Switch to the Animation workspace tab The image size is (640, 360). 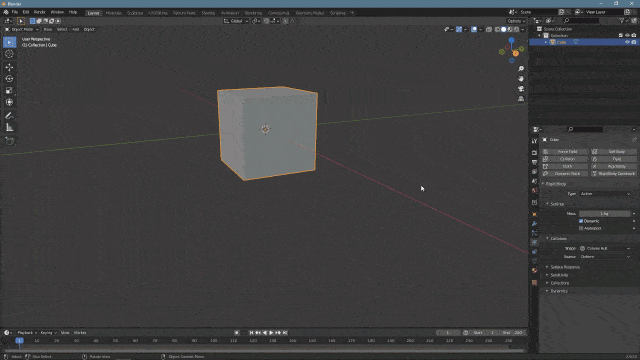coord(230,13)
